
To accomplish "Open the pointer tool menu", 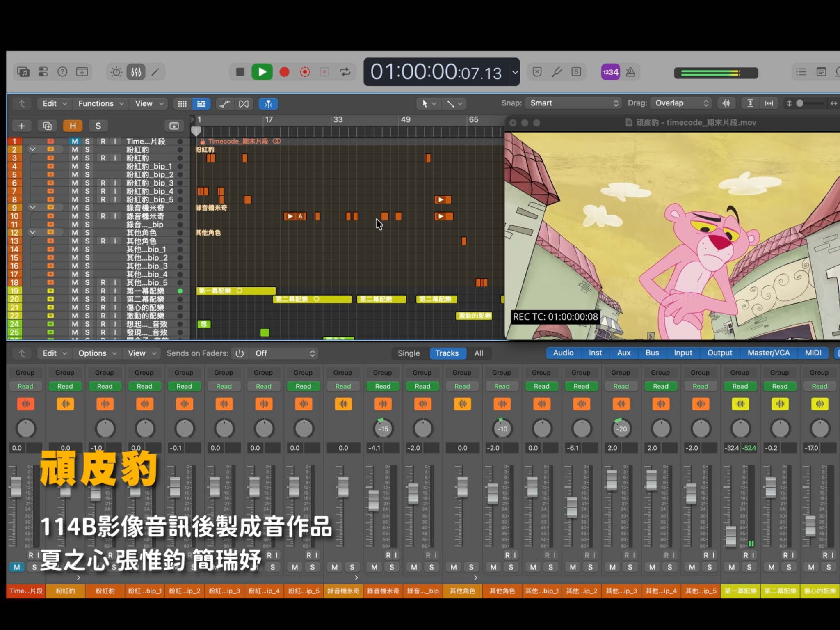I will point(429,104).
